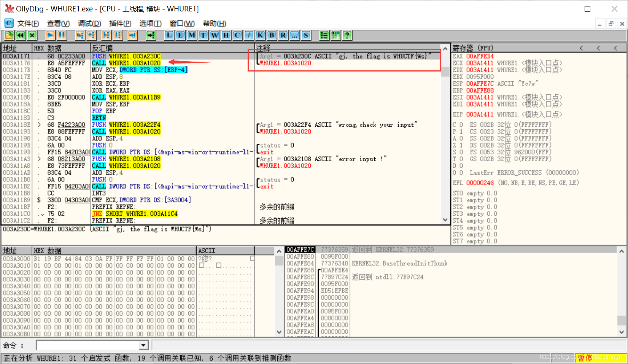Open the Call stack with the K button
Screen dimensions: 628x364
point(260,35)
